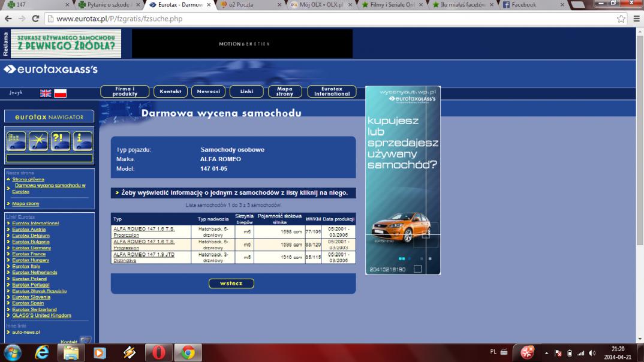This screenshot has height=362, width=644.
Task: Click the Nawigator text field
Action: pos(49,158)
